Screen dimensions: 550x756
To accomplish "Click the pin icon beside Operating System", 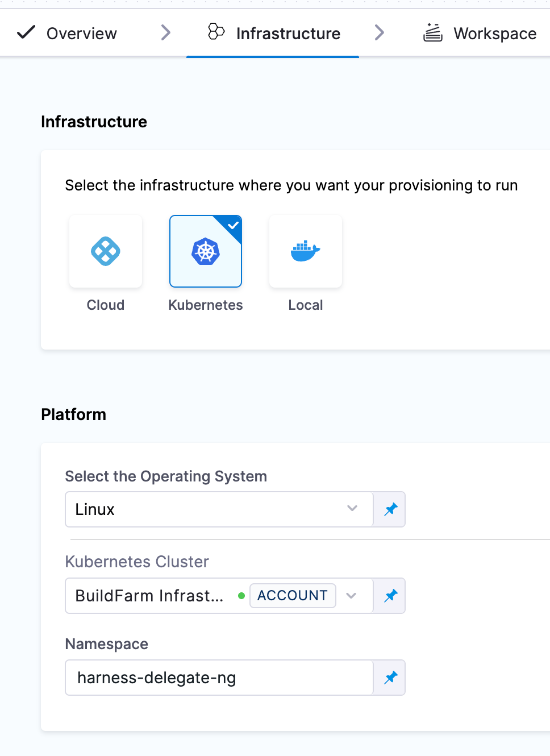I will pyautogui.click(x=390, y=509).
